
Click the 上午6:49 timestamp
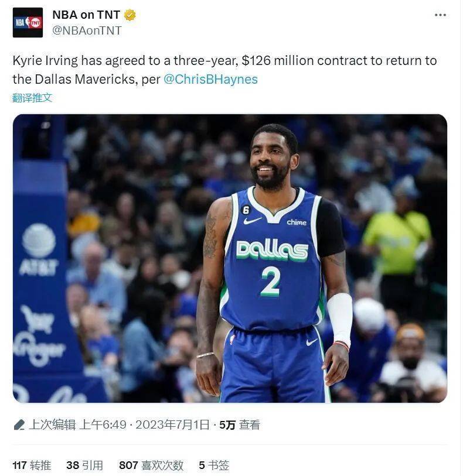pos(103,424)
